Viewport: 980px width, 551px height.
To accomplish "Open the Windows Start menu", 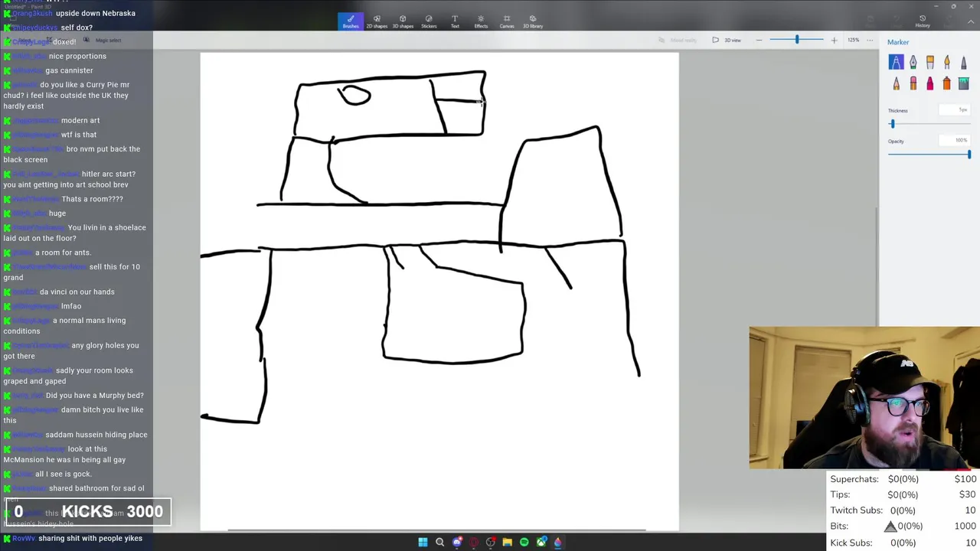I will (423, 542).
